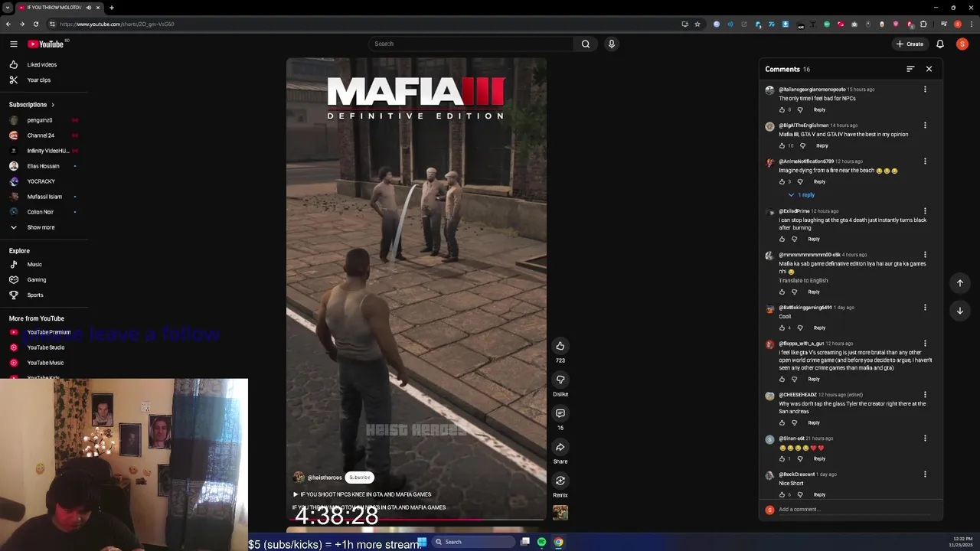980x551 pixels.
Task: Dislike the Short with thumbs down
Action: coord(560,380)
